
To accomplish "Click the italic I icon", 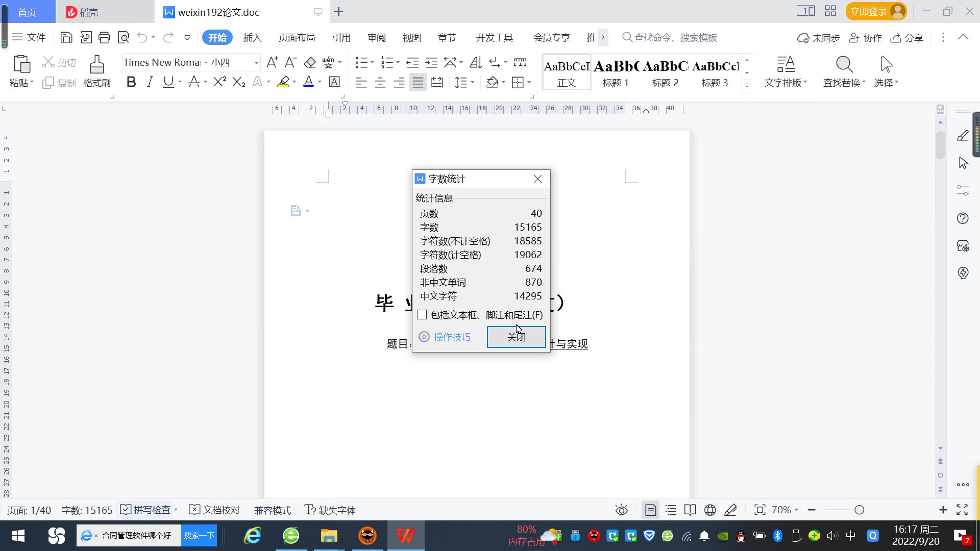I will tap(150, 82).
